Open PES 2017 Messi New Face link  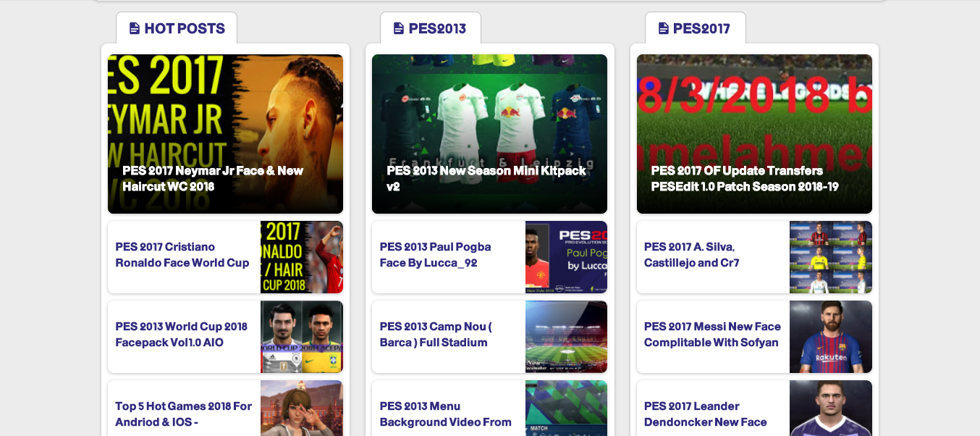[712, 335]
